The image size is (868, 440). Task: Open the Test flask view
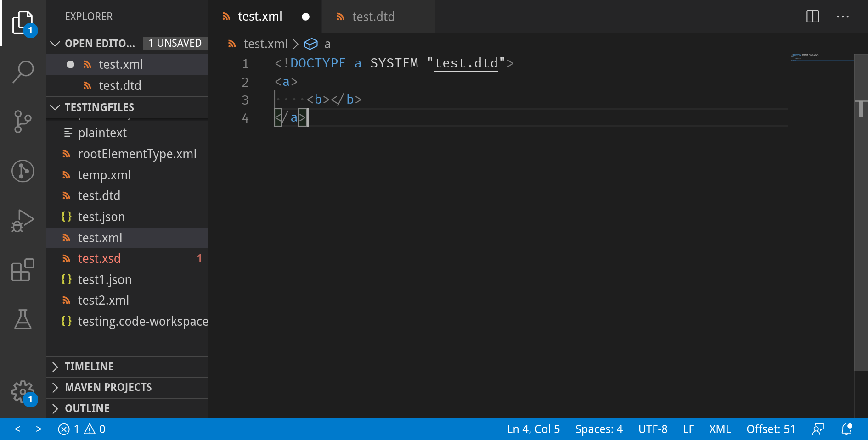(23, 319)
